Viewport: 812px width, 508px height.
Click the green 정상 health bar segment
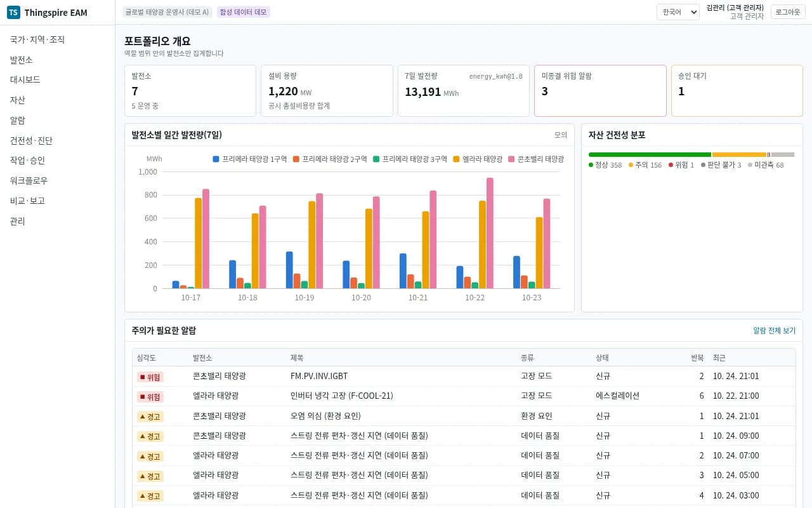[x=650, y=154]
